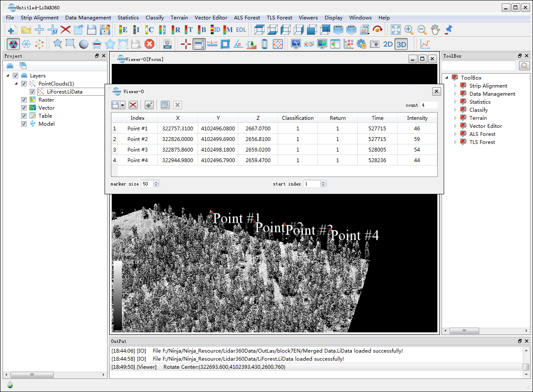Viewport: 533px width, 392px height.
Task: Expand Data Management in ToolBox
Action: pos(456,94)
